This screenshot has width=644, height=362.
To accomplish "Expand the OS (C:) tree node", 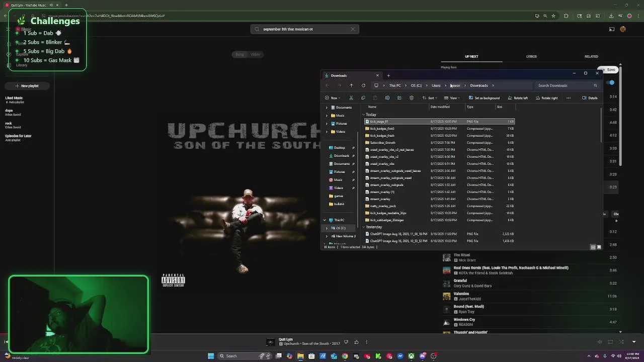I will (327, 228).
